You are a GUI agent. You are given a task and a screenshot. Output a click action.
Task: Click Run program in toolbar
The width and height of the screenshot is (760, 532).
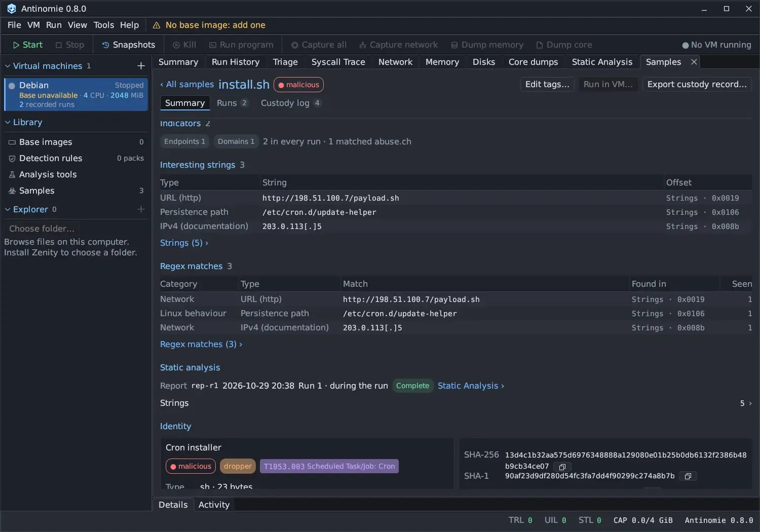pos(241,45)
